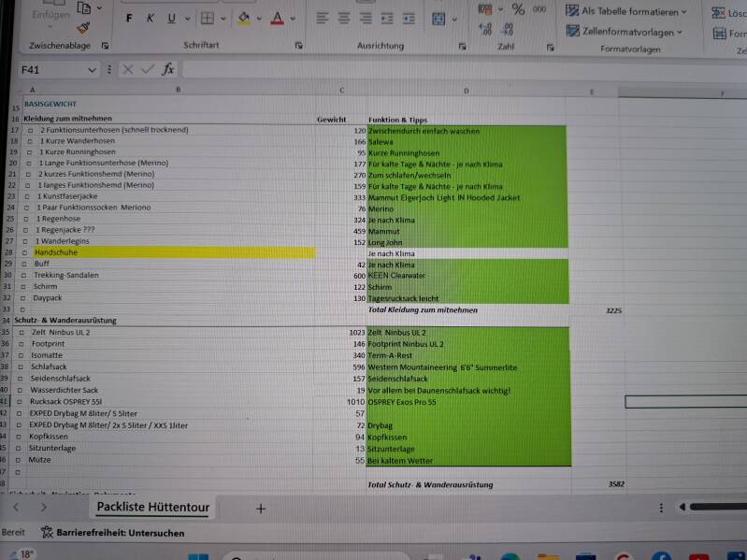Decrease indent

click(x=387, y=19)
